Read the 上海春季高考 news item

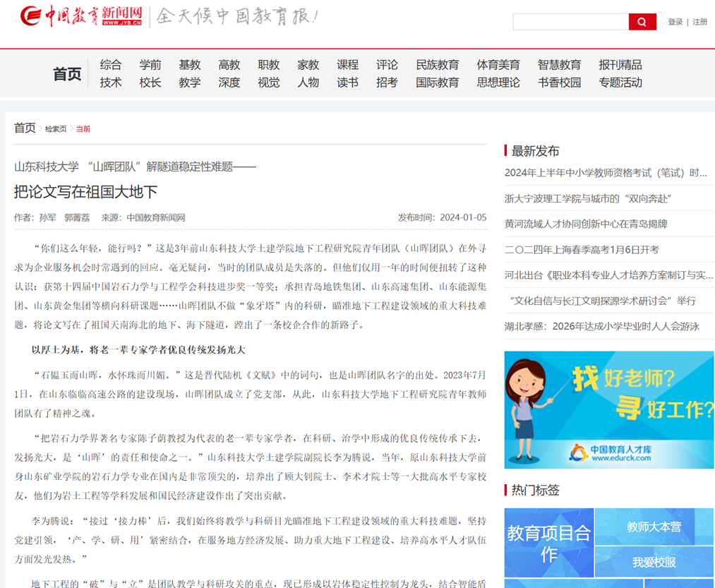click(x=581, y=249)
